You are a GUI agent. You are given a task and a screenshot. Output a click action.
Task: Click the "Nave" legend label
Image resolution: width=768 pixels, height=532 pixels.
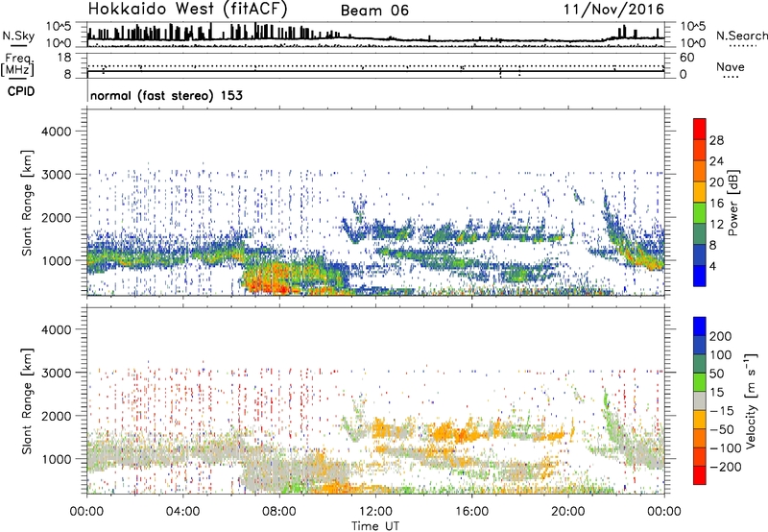click(731, 67)
